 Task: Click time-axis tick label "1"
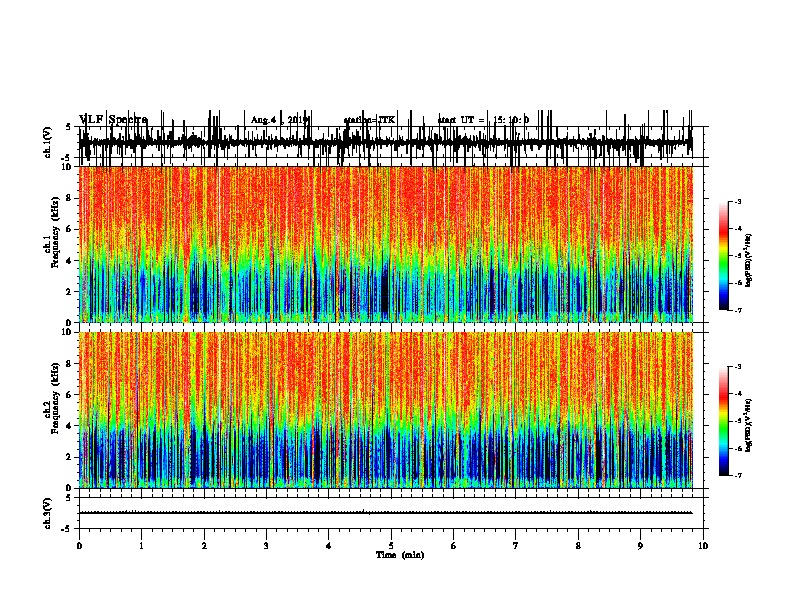tap(141, 546)
